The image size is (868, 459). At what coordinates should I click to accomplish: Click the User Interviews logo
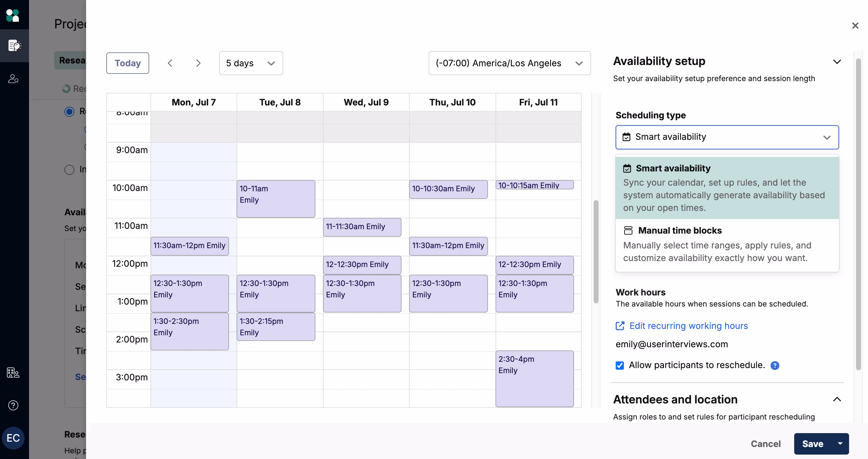coord(13,15)
